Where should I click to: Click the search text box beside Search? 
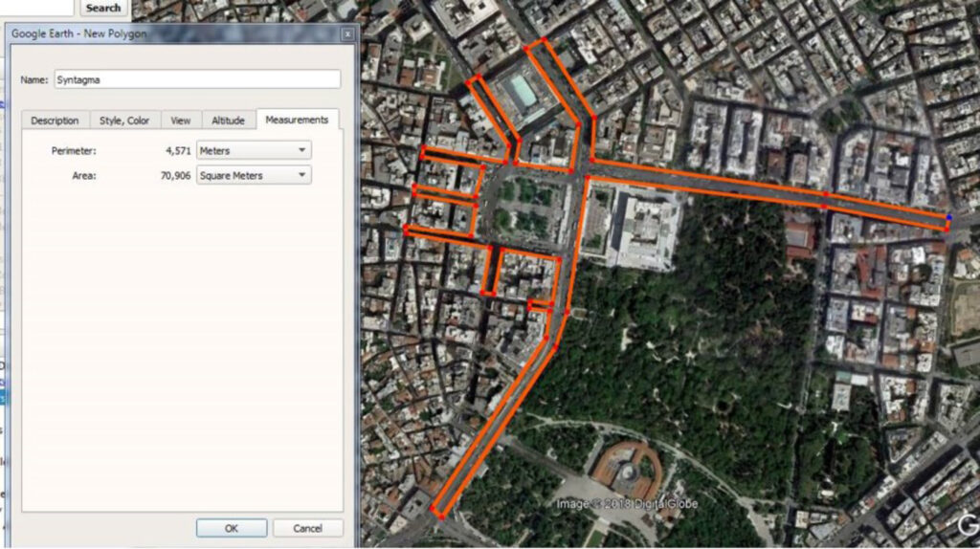[38, 8]
